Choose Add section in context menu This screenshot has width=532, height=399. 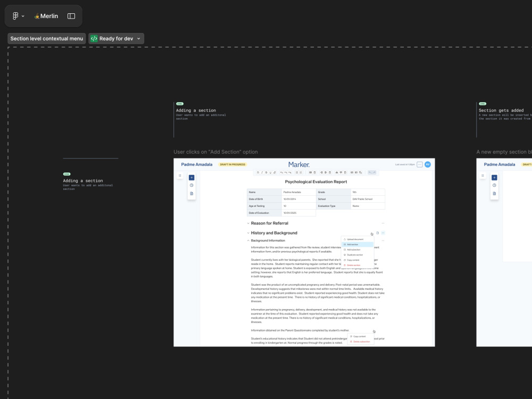click(x=358, y=244)
